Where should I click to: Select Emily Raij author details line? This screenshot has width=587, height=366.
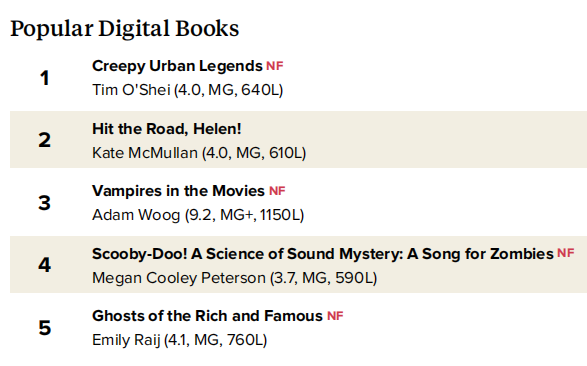click(180, 340)
